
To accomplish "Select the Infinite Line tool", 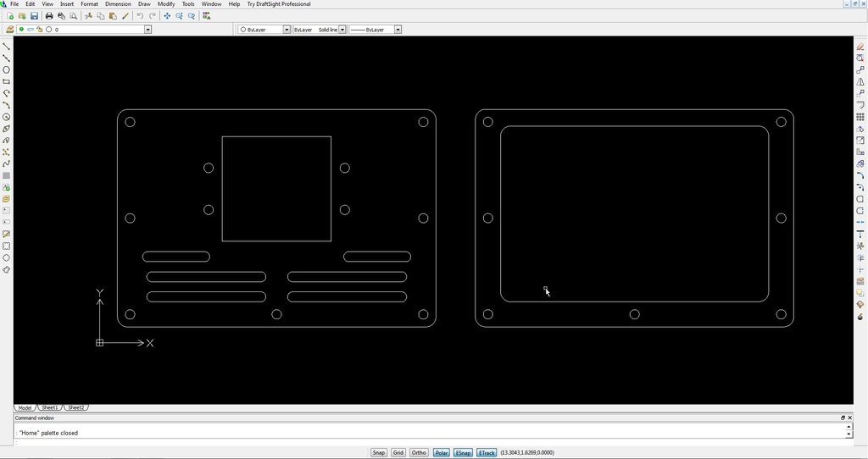I will coord(7,58).
